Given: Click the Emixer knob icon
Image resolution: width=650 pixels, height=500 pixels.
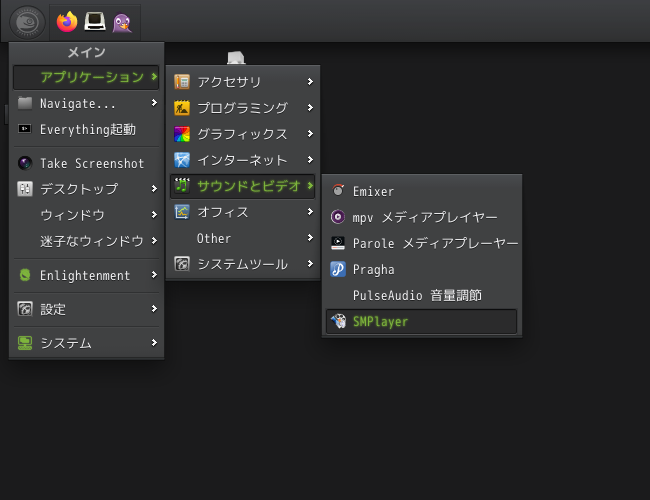Looking at the screenshot, I should tap(338, 191).
